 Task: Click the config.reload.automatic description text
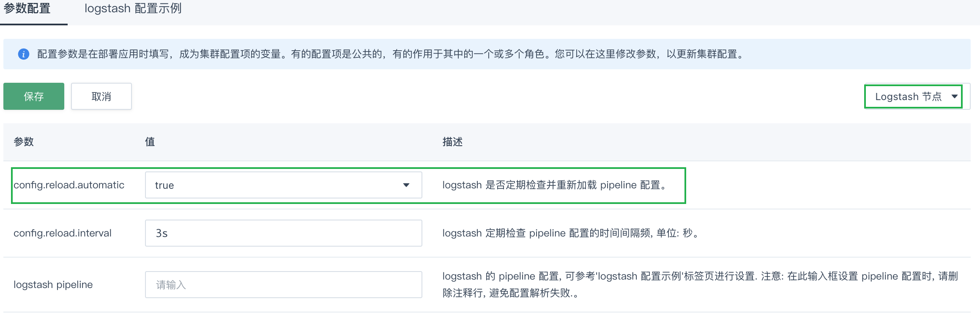point(554,185)
